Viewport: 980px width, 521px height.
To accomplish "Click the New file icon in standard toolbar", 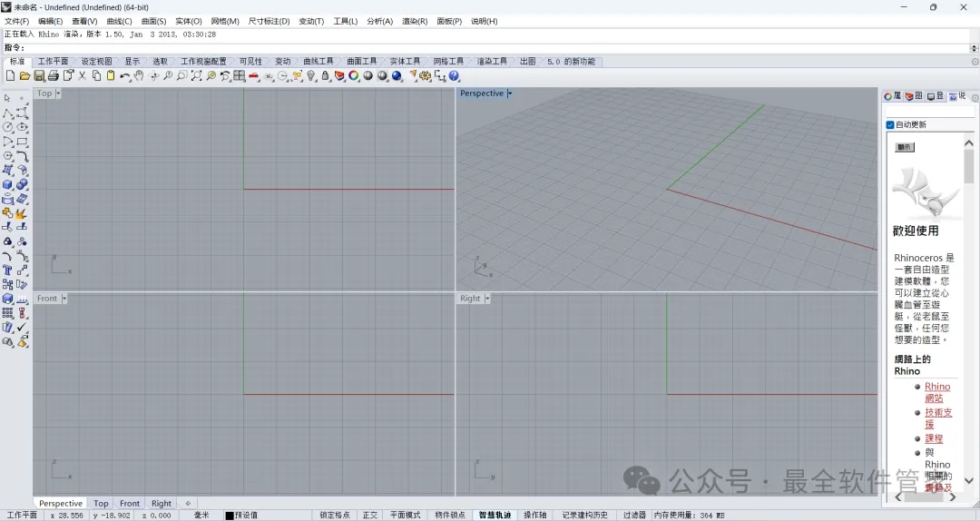I will 10,75.
